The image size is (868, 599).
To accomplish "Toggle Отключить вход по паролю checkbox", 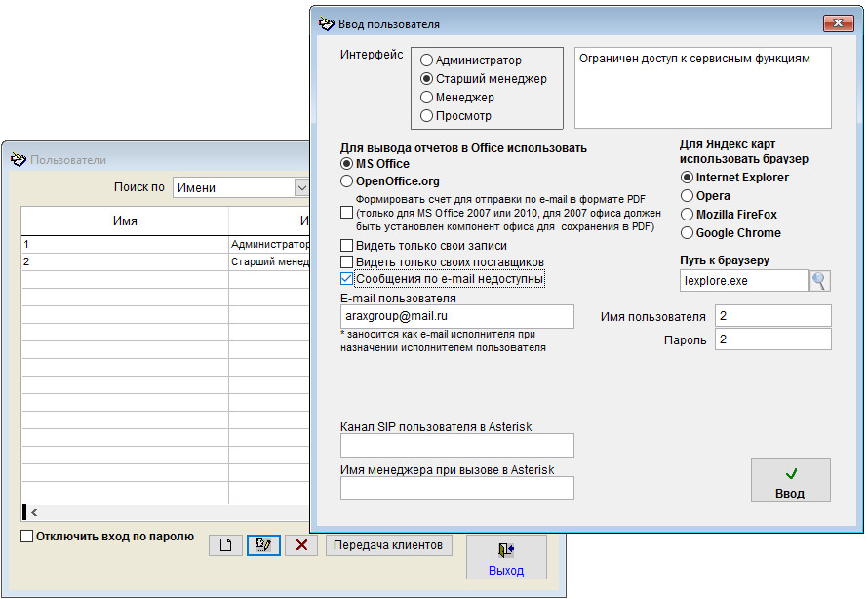I will 26,536.
